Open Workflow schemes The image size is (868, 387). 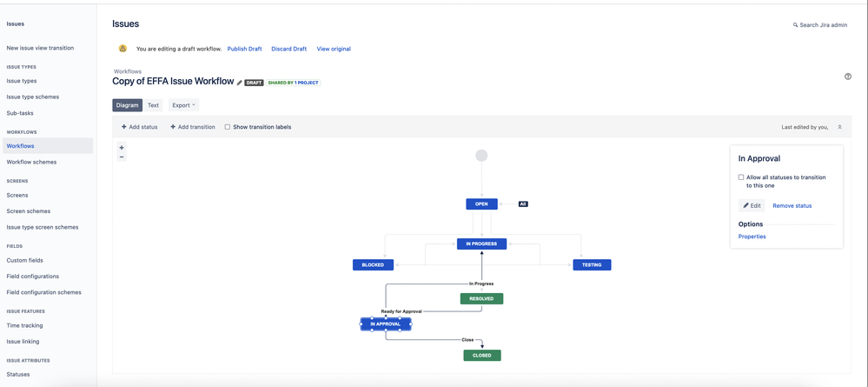(31, 162)
